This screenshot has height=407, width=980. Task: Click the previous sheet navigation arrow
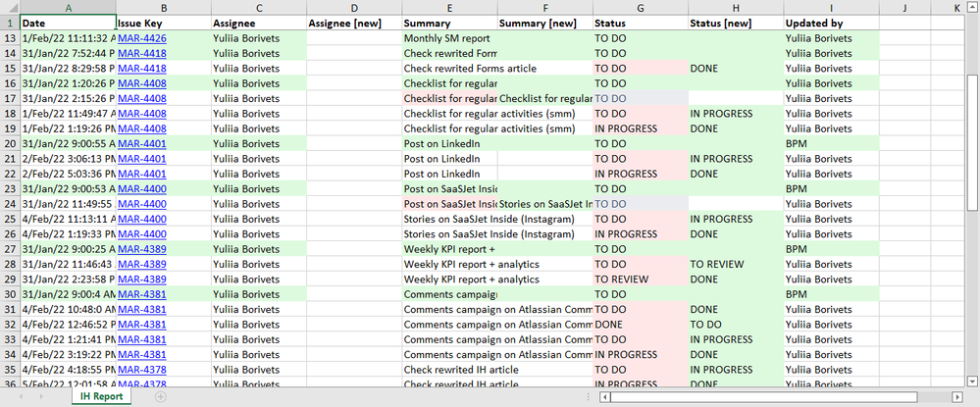click(22, 397)
